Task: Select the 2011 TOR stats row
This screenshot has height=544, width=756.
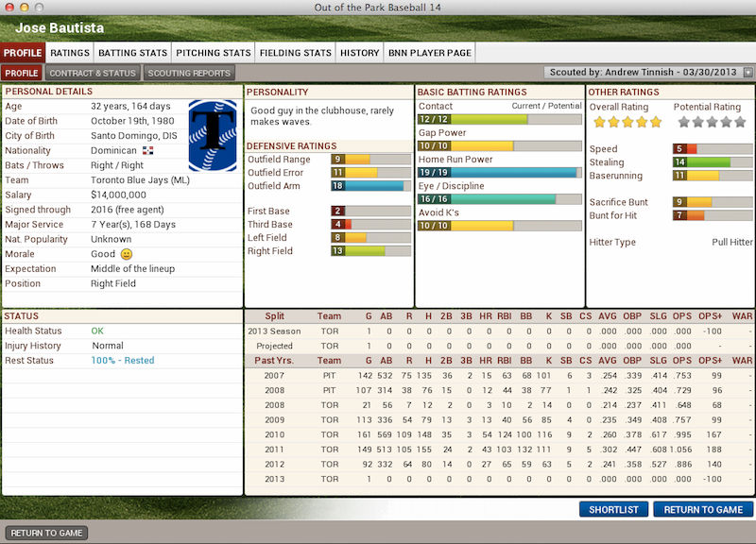Action: pyautogui.click(x=499, y=450)
